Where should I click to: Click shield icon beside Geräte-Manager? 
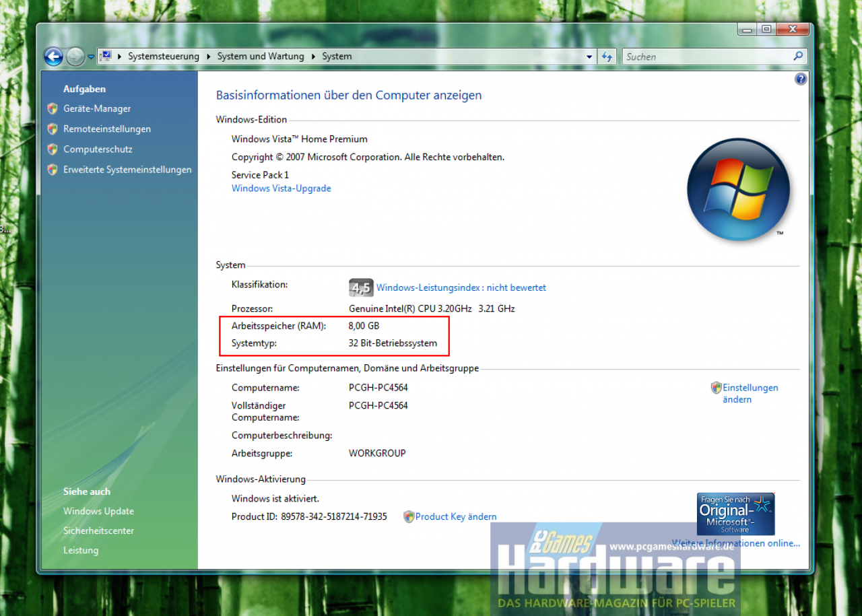click(x=53, y=108)
